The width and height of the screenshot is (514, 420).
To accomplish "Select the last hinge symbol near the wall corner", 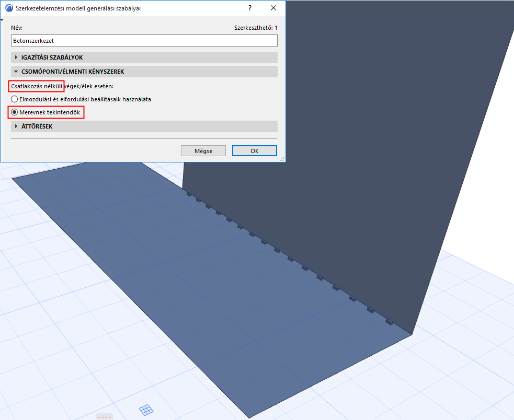I will pyautogui.click(x=389, y=322).
